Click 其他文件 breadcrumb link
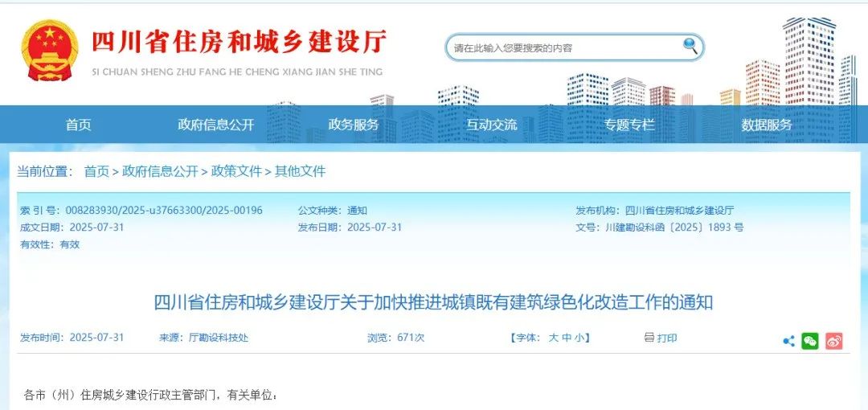 [300, 171]
